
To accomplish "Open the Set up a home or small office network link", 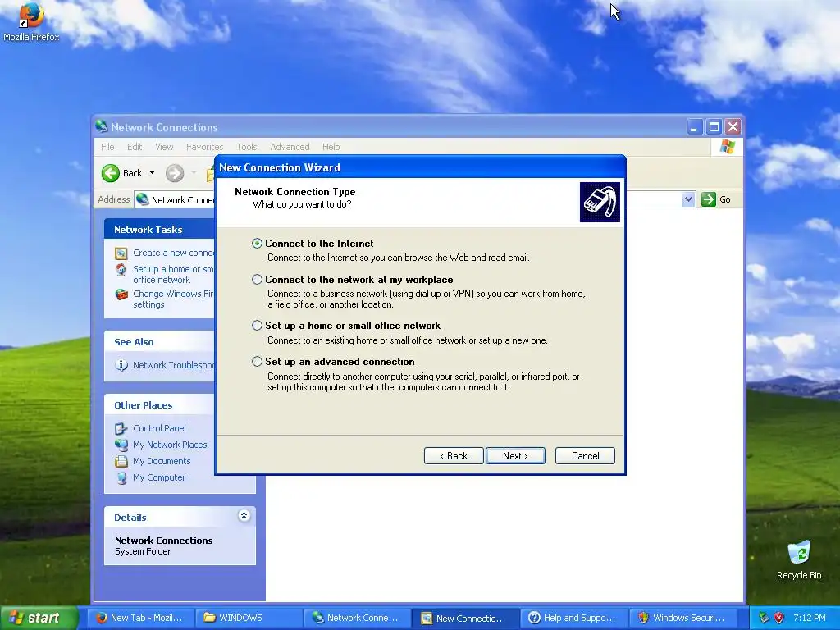I will [x=173, y=274].
